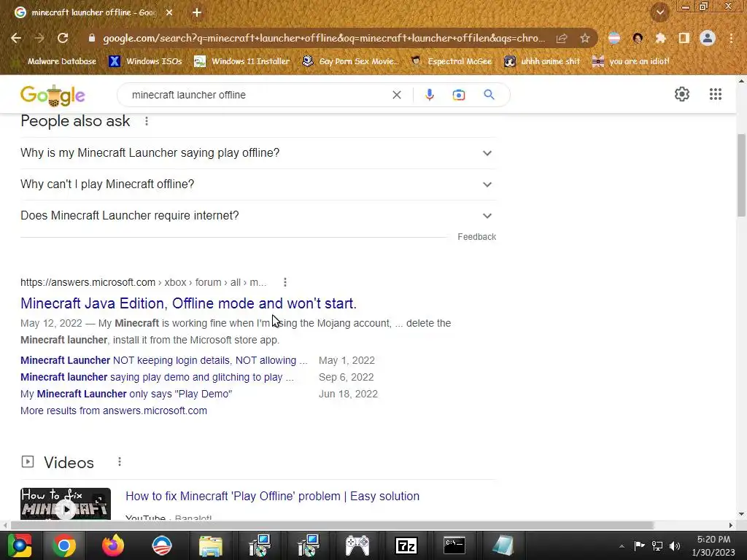Open the tab search dropdown arrow
Screen dimensions: 747x560
tap(660, 13)
